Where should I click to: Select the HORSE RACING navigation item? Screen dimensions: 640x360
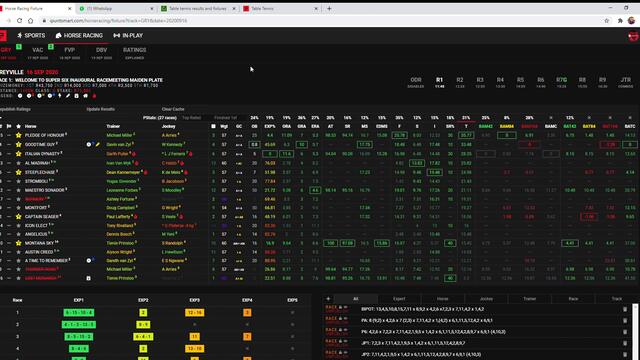tap(79, 36)
